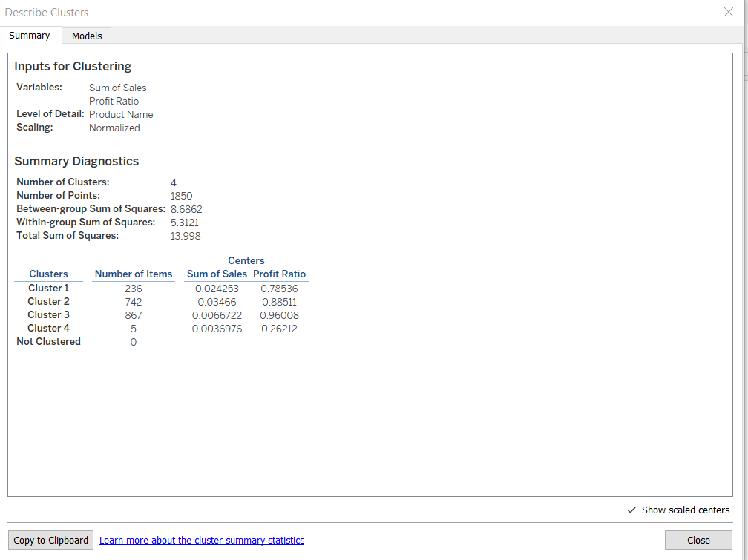The width and height of the screenshot is (748, 560).
Task: Select the Cluster 1 row label
Action: [48, 288]
